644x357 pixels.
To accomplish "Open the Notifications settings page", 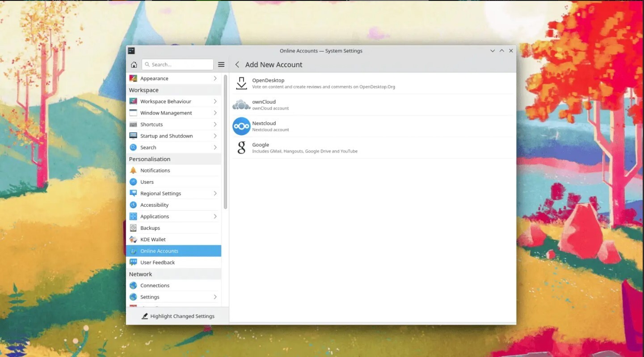I will click(174, 170).
